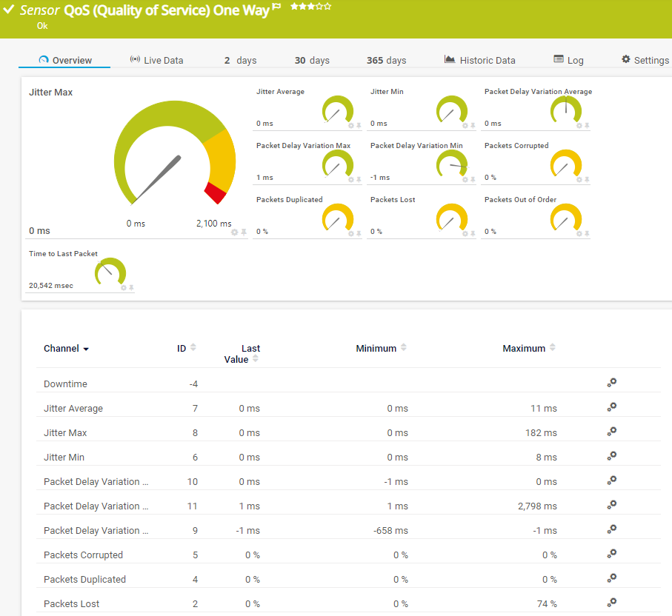
Task: Set priority to five stars
Action: click(328, 7)
